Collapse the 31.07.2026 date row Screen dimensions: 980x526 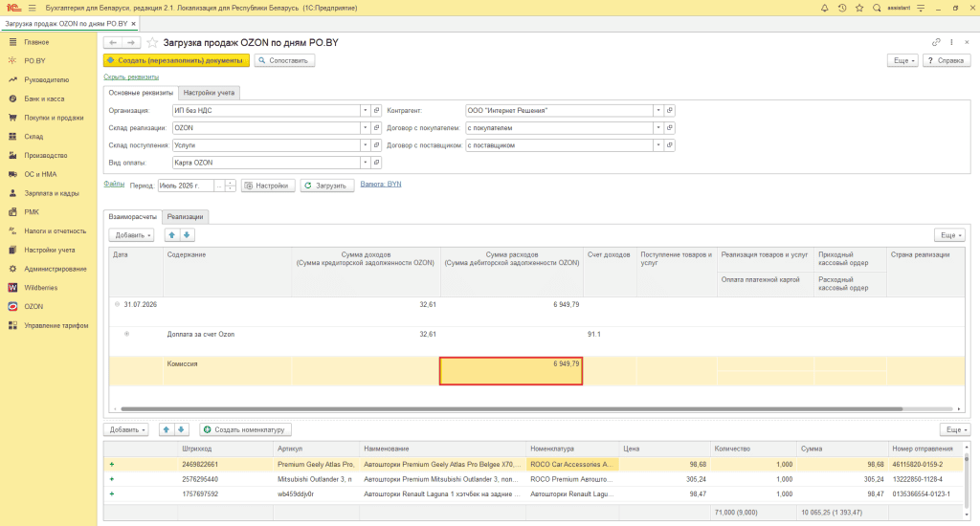pos(117,304)
